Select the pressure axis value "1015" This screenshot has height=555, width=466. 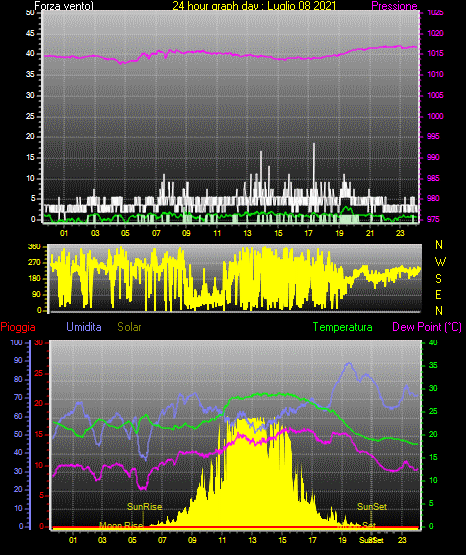435,53
